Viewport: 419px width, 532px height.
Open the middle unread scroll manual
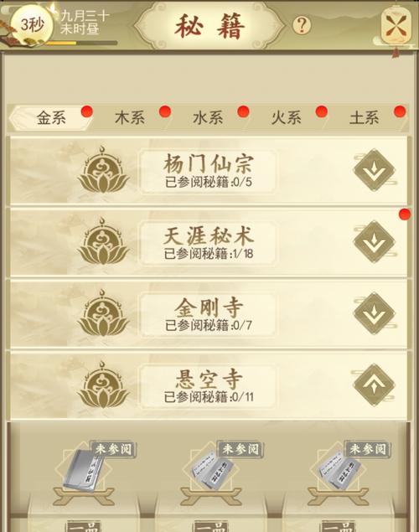click(211, 471)
